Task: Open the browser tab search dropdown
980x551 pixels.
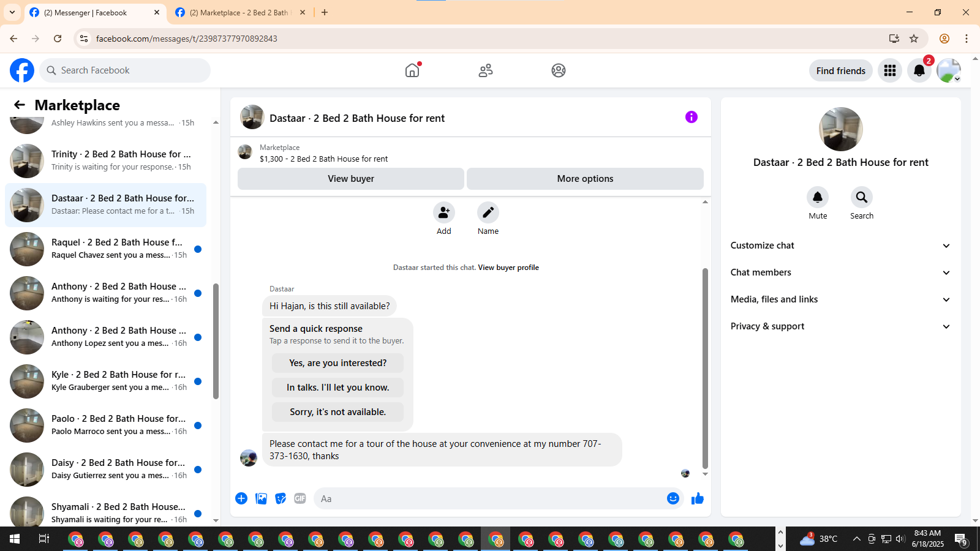Action: click(x=12, y=12)
